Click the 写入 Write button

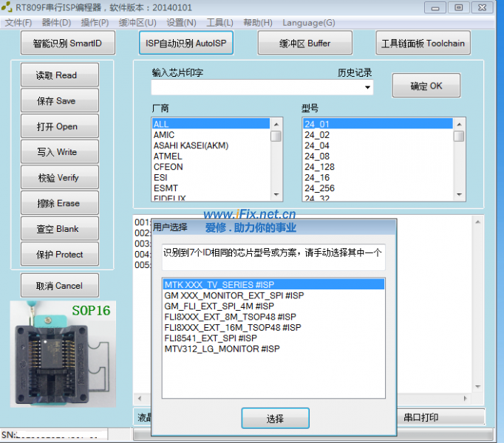pos(60,151)
